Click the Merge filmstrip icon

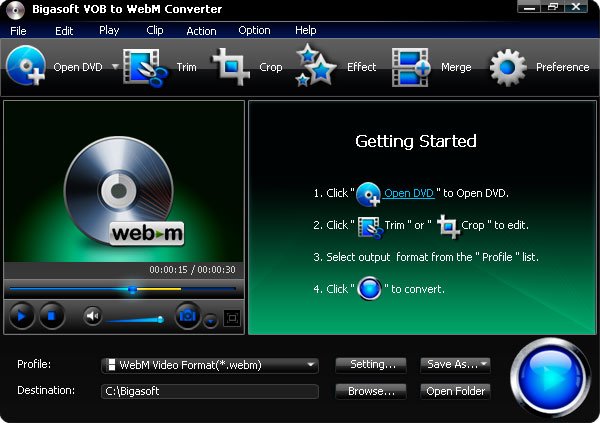(x=411, y=67)
